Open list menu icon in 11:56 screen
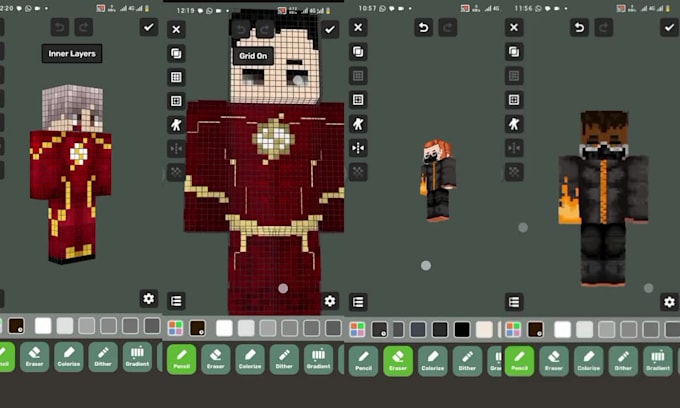The height and width of the screenshot is (408, 680). pos(514,302)
